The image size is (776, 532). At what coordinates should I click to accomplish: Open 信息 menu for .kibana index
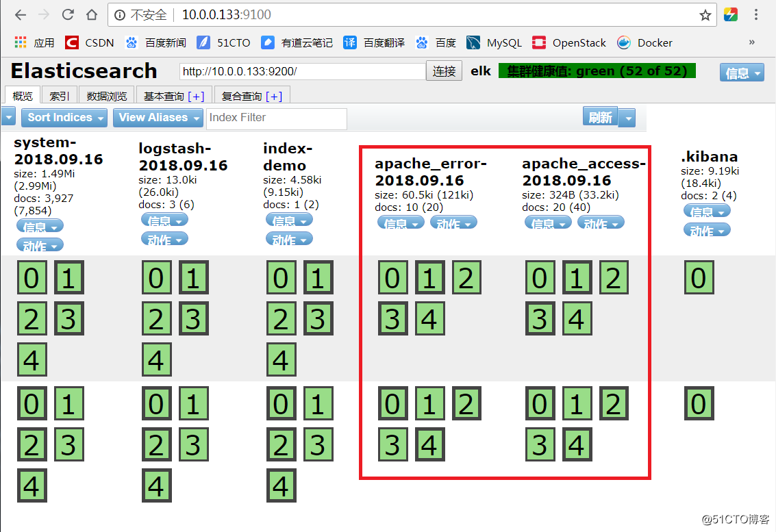[x=708, y=212]
